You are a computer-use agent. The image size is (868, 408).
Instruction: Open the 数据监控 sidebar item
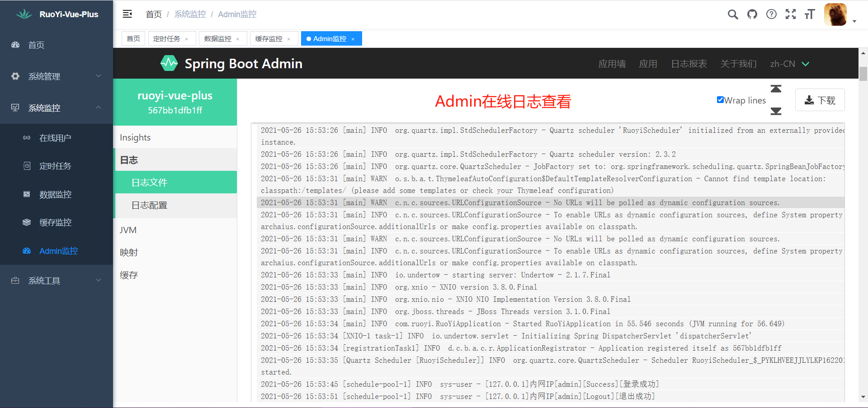pyautogui.click(x=57, y=194)
